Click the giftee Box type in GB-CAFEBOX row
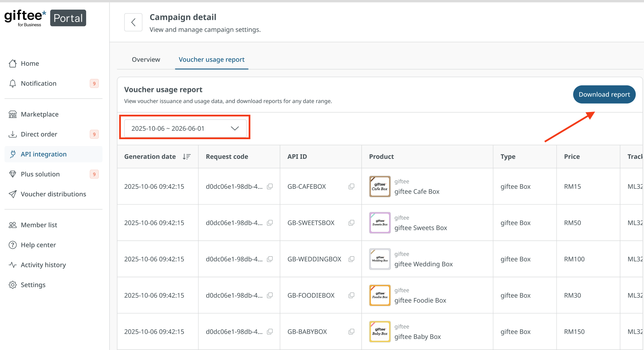Image resolution: width=644 pixels, height=350 pixels. (x=516, y=186)
